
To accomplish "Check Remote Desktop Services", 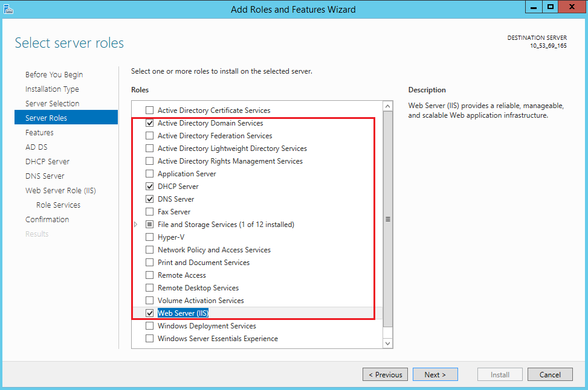I will point(150,288).
